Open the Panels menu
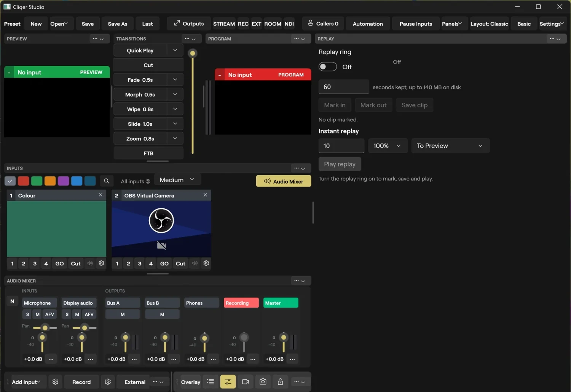571x392 pixels. [452, 24]
